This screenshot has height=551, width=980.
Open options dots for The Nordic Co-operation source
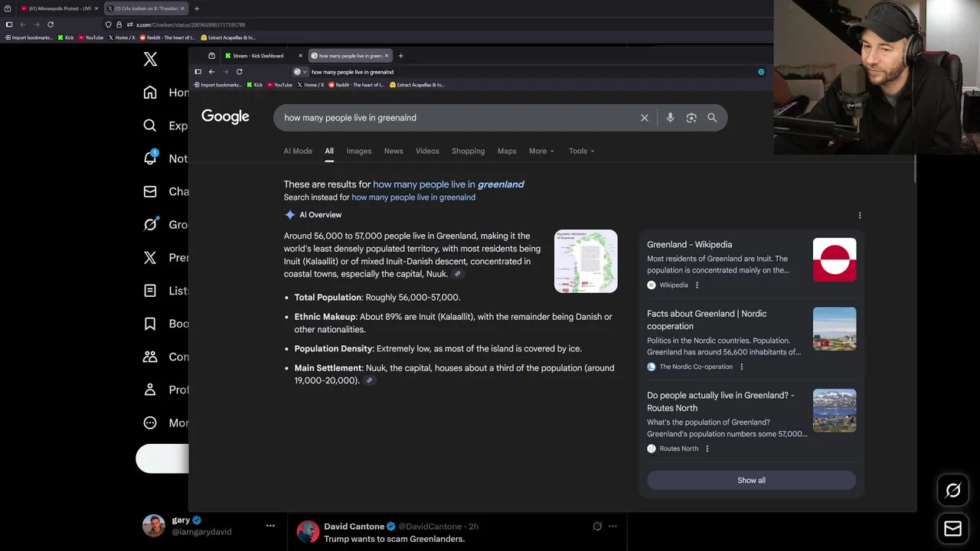[x=741, y=367]
